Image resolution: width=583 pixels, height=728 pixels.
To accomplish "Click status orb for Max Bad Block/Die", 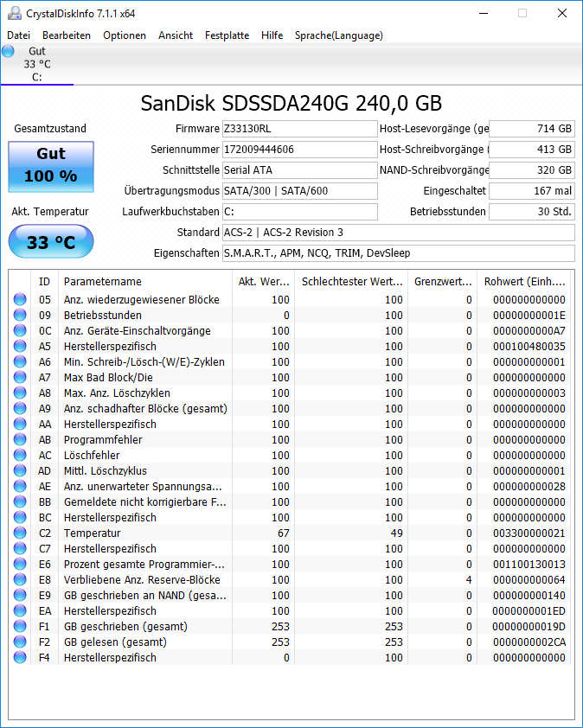I will [x=20, y=378].
